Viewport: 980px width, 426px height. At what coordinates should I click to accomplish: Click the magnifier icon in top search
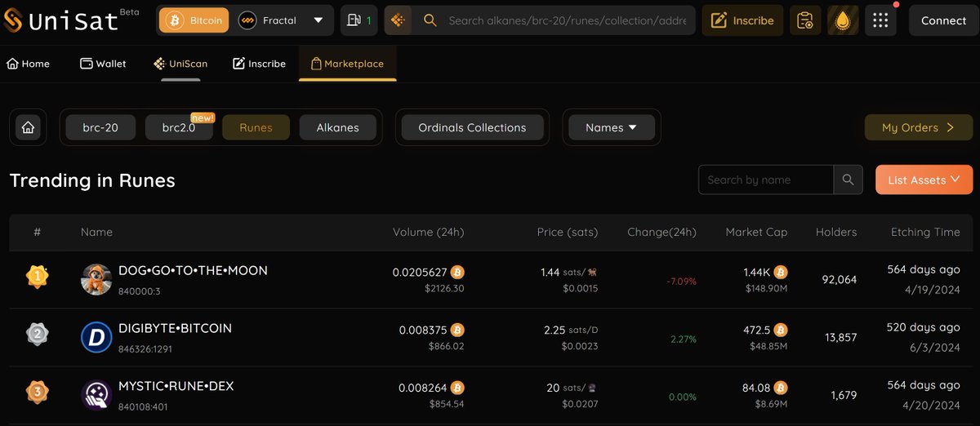pos(430,20)
